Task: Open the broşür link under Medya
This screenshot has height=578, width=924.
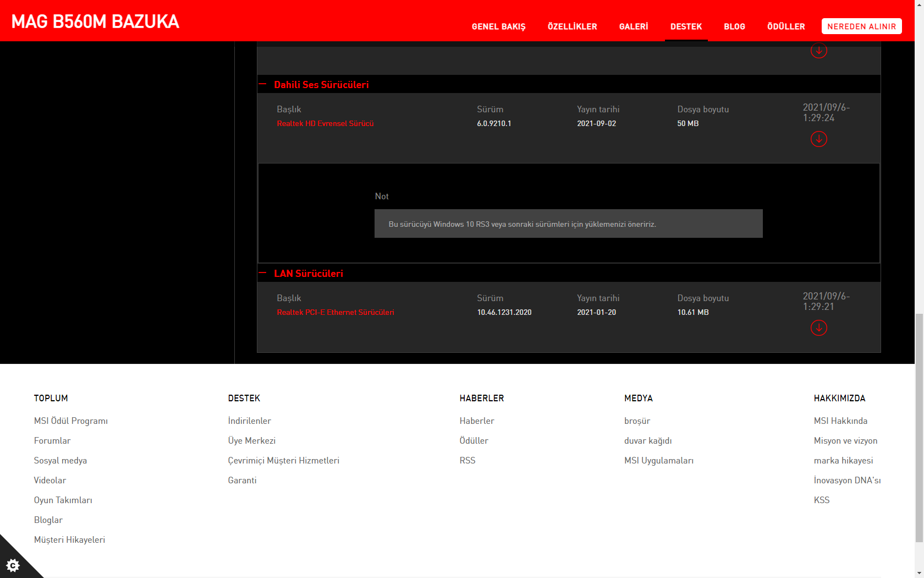Action: point(637,421)
